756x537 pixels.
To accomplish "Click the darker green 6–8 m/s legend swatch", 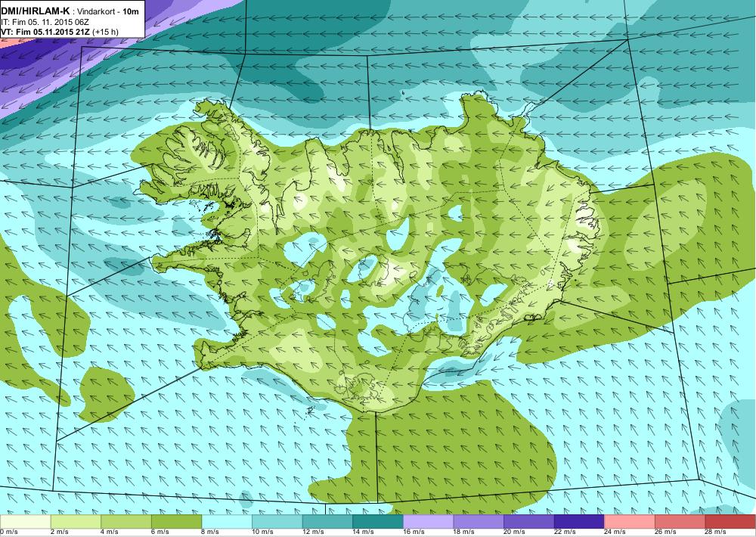I will click(176, 522).
